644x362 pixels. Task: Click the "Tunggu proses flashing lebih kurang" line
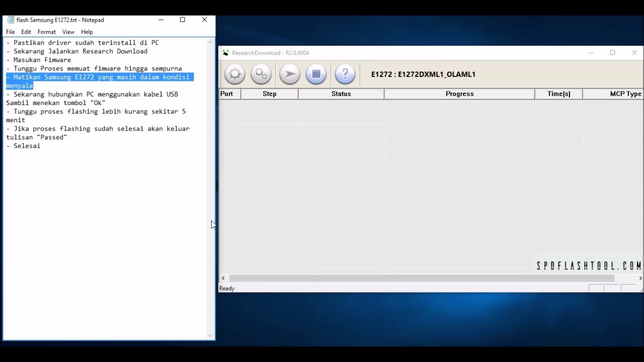(x=96, y=116)
